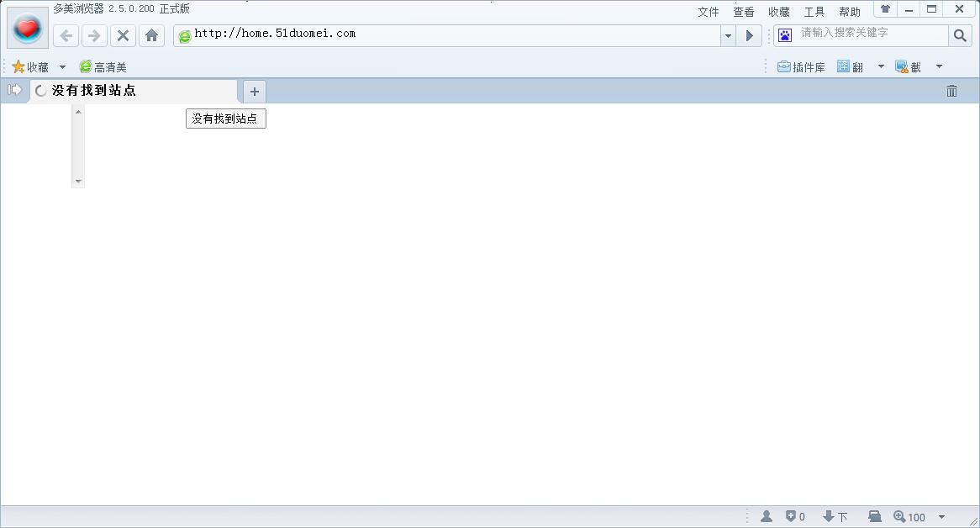This screenshot has width=980, height=528.
Task: Open the 高清美 bookmark
Action: click(103, 67)
